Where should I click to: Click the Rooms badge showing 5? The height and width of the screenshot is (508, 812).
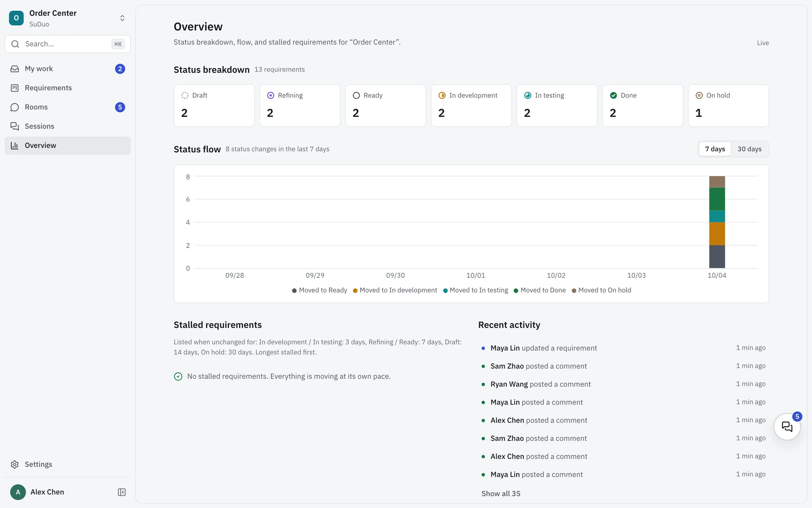pos(120,107)
